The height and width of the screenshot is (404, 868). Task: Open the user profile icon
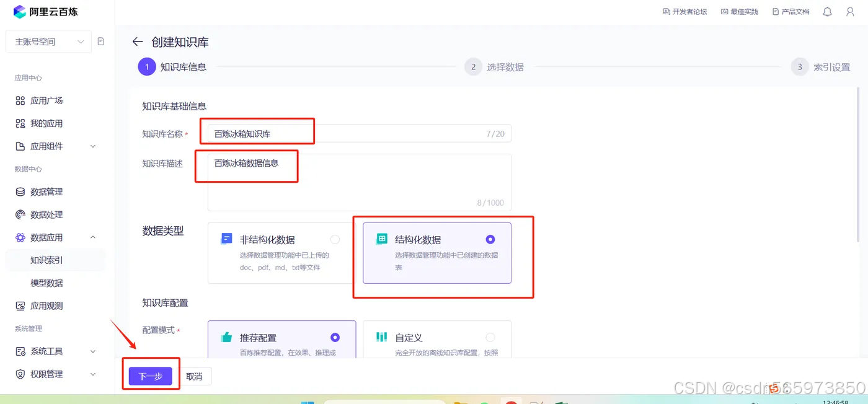pyautogui.click(x=850, y=11)
